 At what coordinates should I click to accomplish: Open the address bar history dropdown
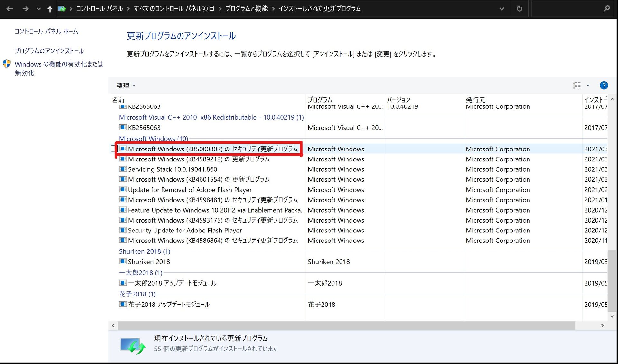click(x=501, y=9)
